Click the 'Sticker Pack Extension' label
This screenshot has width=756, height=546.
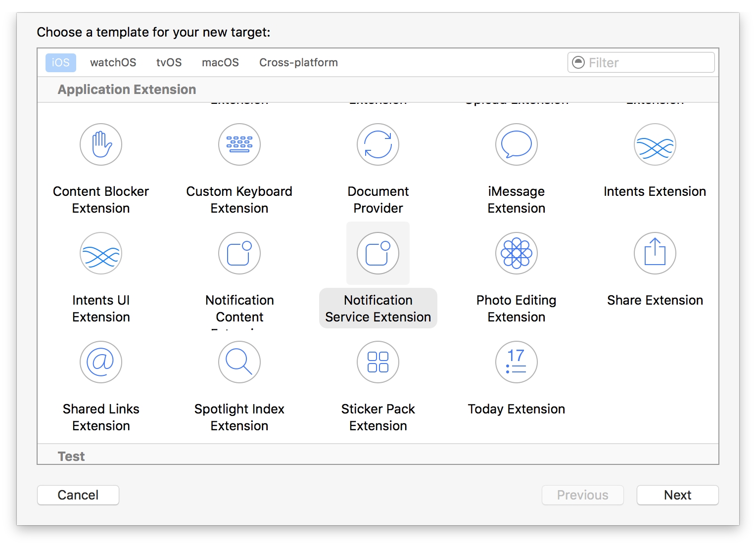[x=378, y=417]
